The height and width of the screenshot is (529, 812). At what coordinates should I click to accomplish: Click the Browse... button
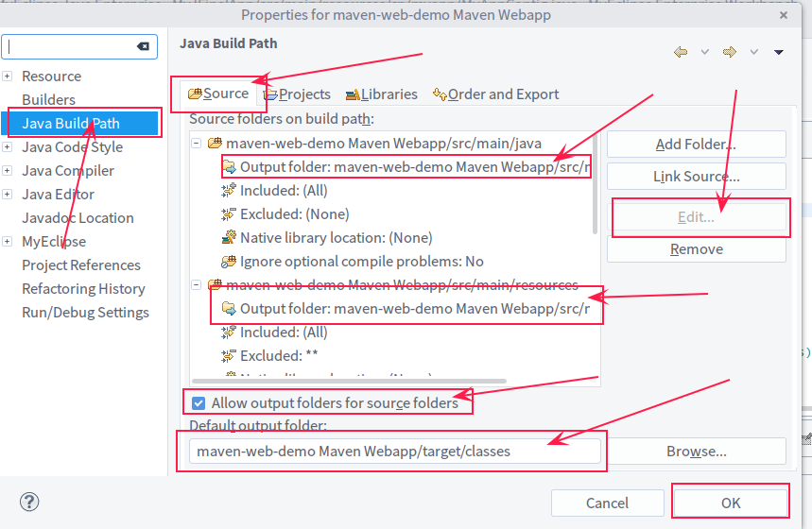697,452
